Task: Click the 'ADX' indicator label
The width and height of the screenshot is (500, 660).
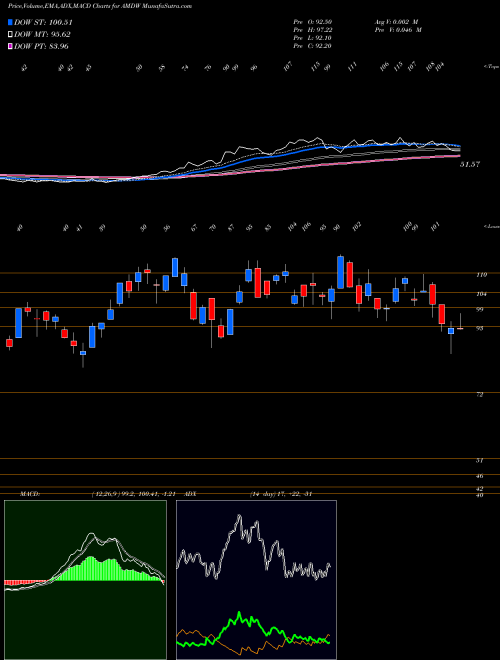Action: pos(191,494)
